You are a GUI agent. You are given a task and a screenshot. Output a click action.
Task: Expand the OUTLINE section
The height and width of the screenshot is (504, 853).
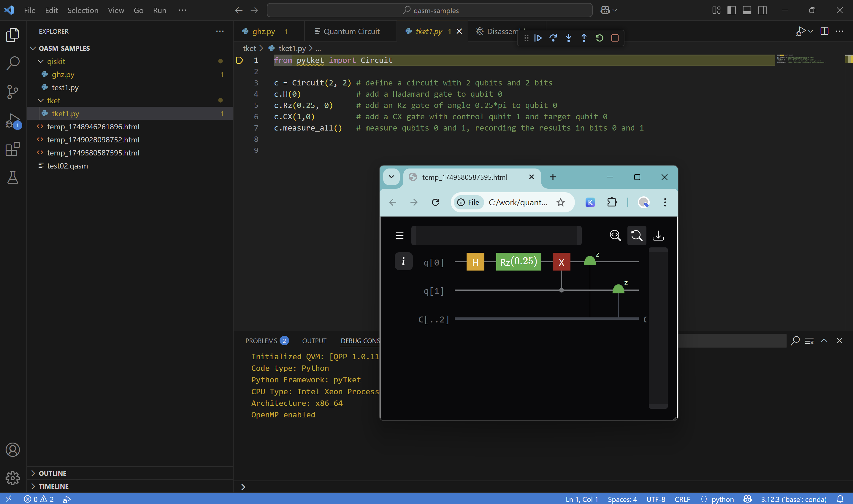52,473
